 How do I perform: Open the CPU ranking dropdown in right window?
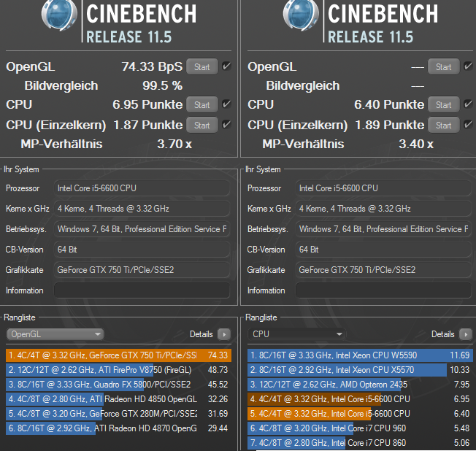click(x=296, y=334)
